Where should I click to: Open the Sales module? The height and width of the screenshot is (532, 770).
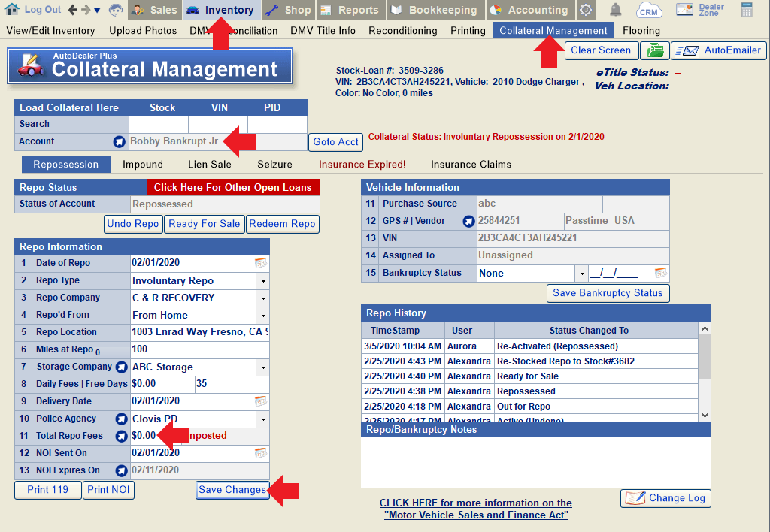[x=155, y=10]
